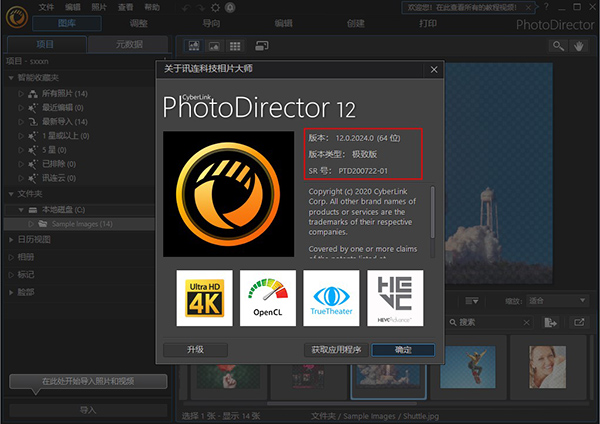
Task: Select the CyberLink Cloud (讯连云) collection
Action: point(59,178)
